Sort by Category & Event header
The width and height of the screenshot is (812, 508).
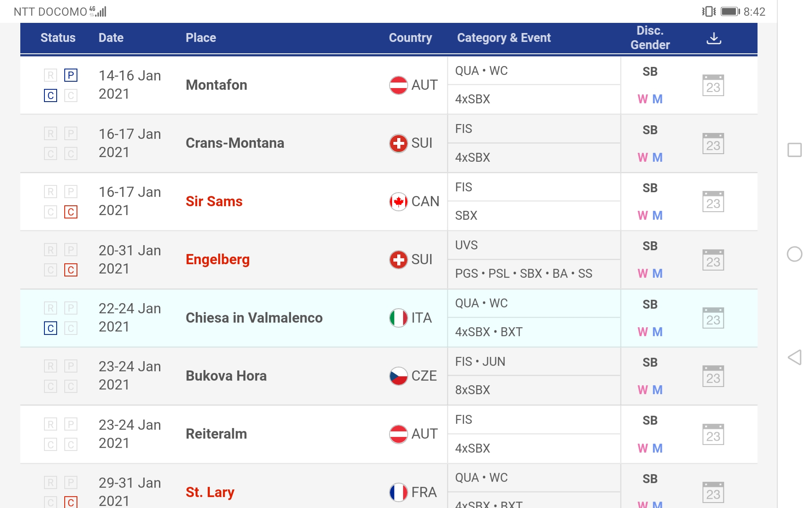(x=504, y=38)
